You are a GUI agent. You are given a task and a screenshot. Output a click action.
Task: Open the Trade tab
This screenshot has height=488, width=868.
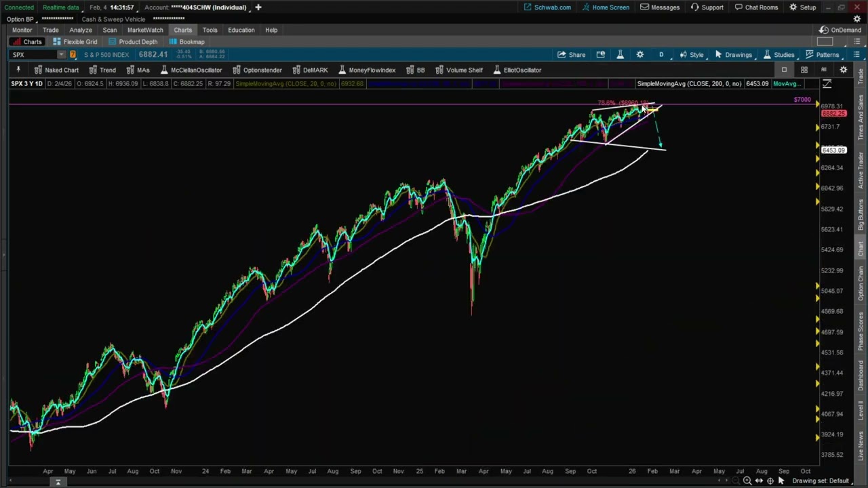pyautogui.click(x=50, y=30)
